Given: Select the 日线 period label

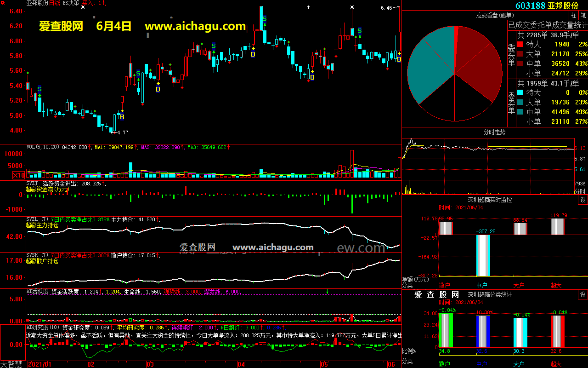Looking at the screenshot, I should pos(54,3).
